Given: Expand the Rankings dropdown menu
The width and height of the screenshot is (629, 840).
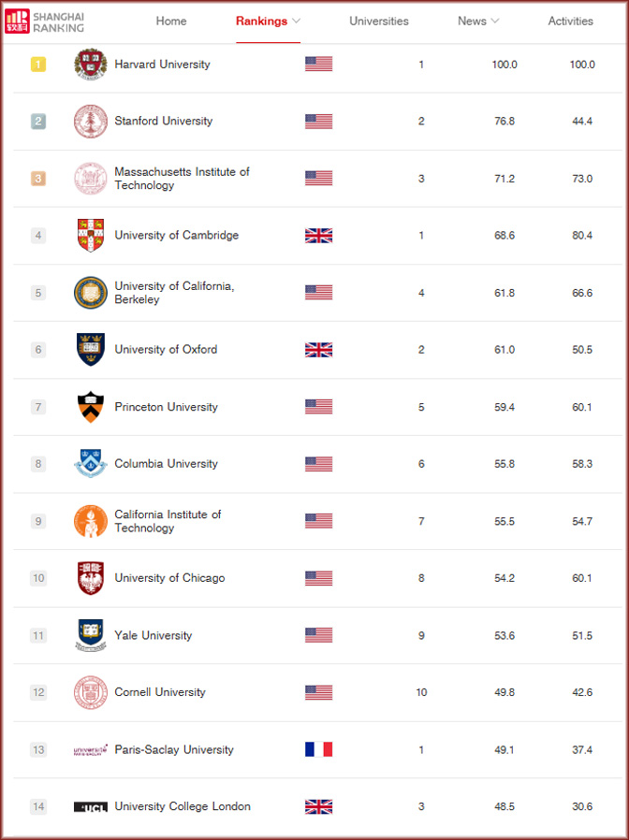Looking at the screenshot, I should click(268, 21).
